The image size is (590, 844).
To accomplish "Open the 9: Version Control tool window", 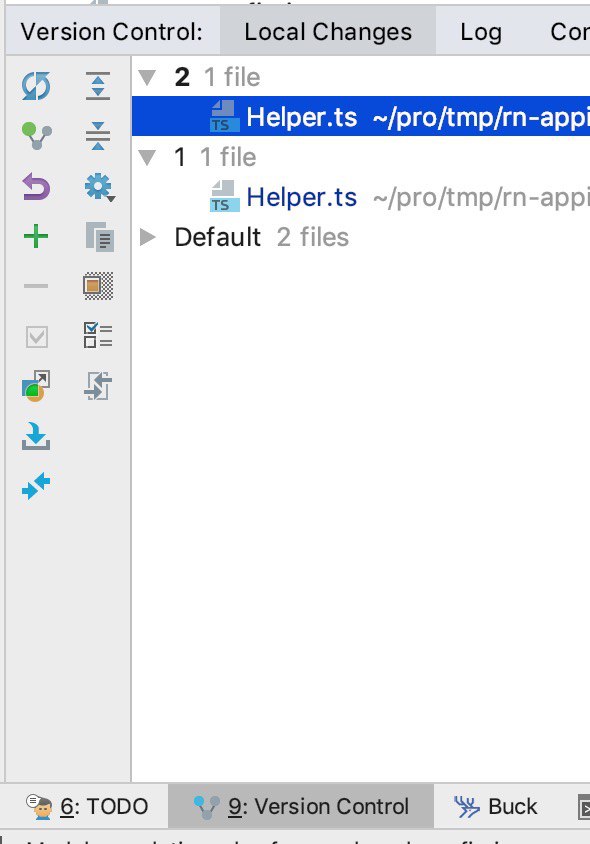I will click(x=301, y=806).
